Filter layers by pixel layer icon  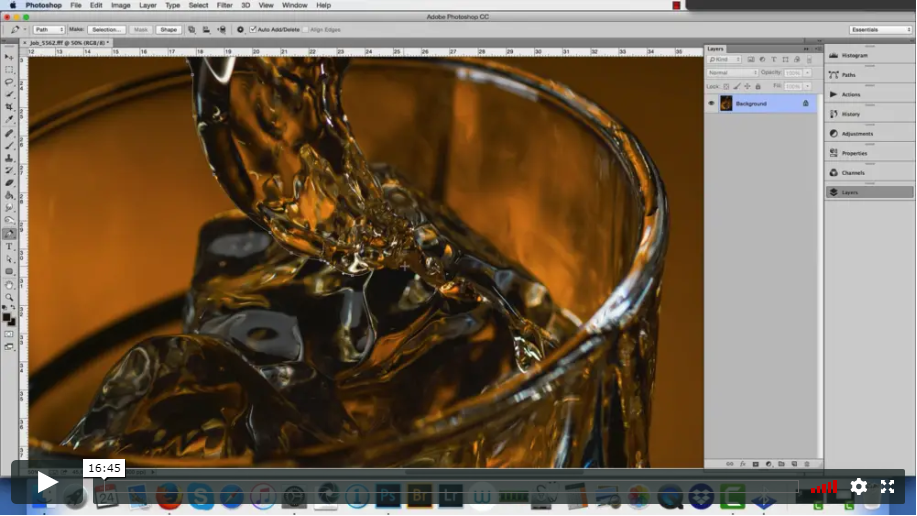click(x=751, y=60)
